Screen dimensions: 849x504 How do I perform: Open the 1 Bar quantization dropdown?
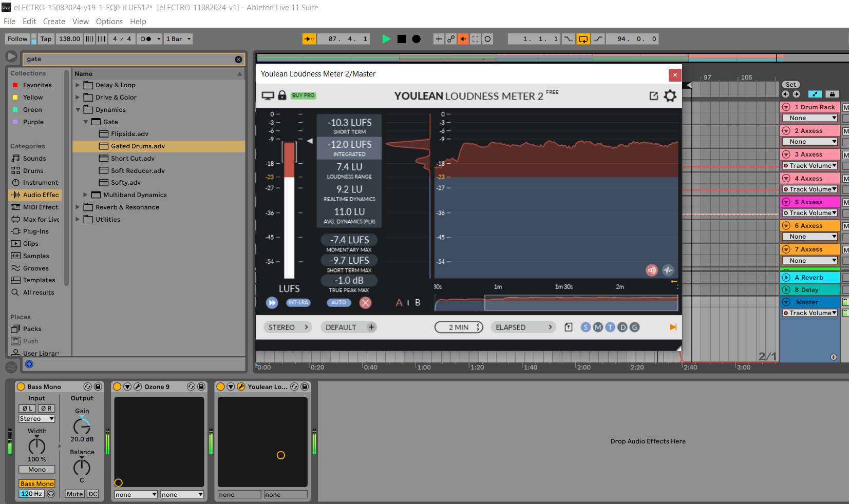coord(178,39)
